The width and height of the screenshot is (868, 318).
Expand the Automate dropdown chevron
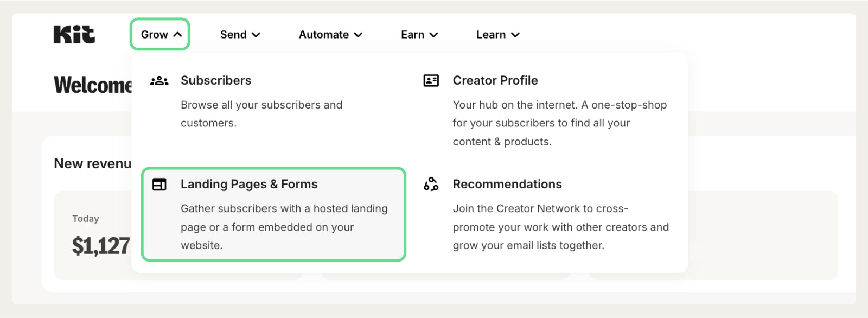[x=358, y=35]
